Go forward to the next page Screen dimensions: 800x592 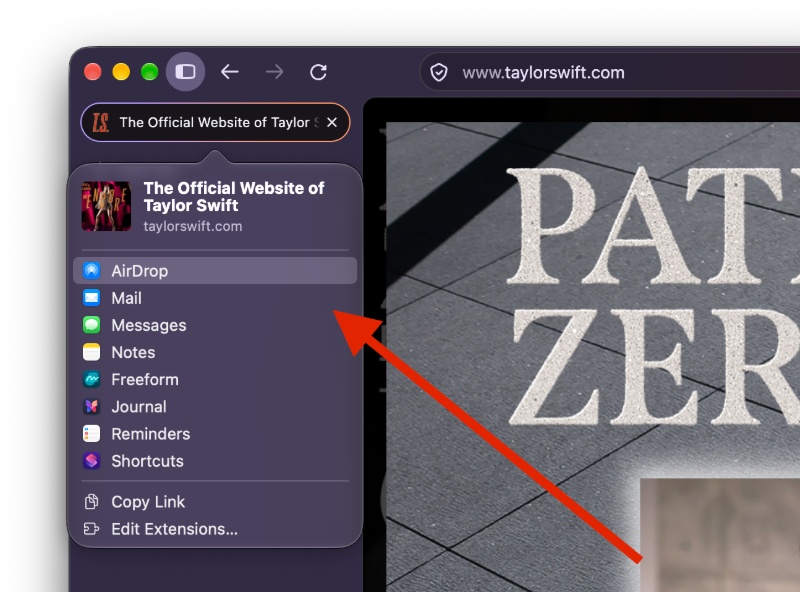[x=274, y=72]
